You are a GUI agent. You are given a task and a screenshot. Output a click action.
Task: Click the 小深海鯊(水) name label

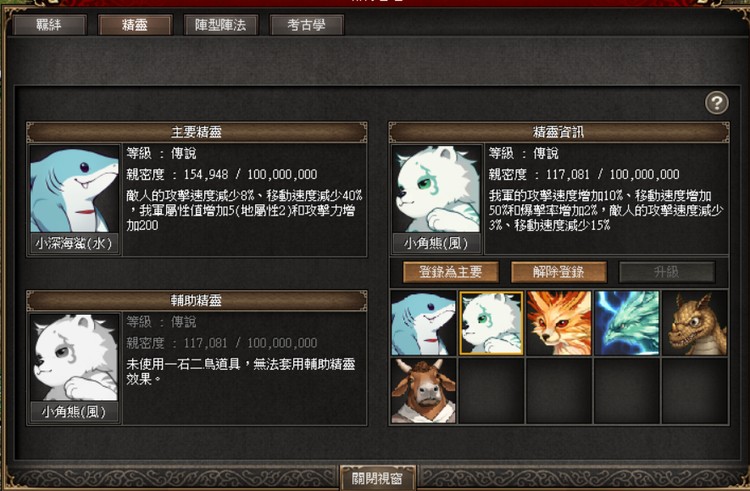(74, 244)
